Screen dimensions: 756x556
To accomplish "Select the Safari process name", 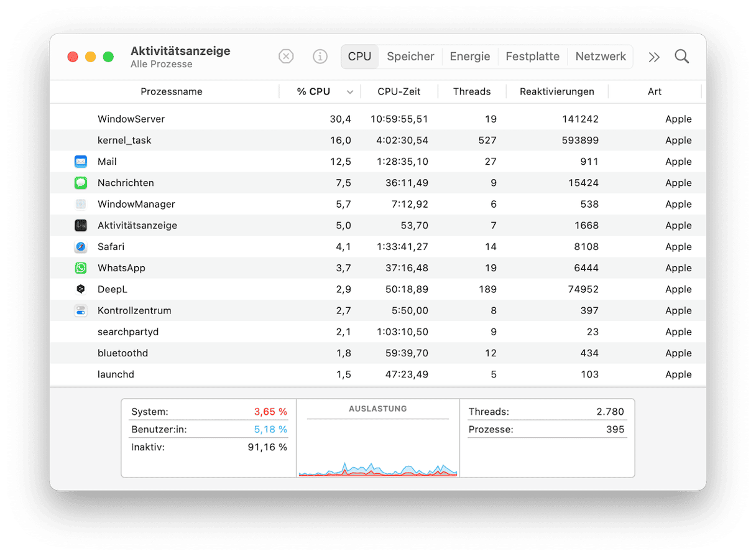I will point(111,247).
